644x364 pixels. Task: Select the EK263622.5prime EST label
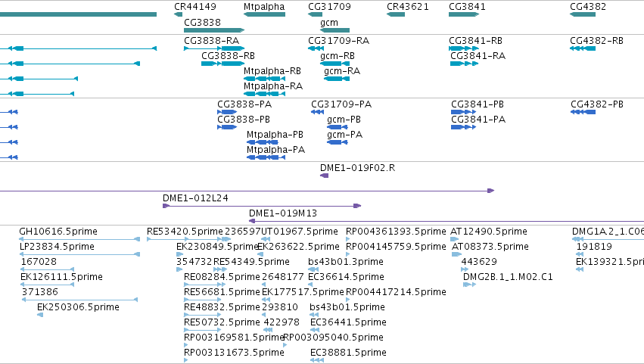[x=298, y=247]
